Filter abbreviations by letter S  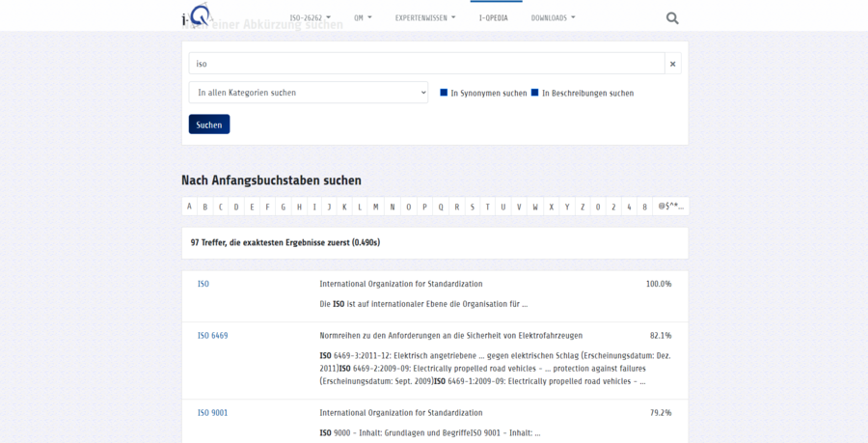pyautogui.click(x=473, y=207)
